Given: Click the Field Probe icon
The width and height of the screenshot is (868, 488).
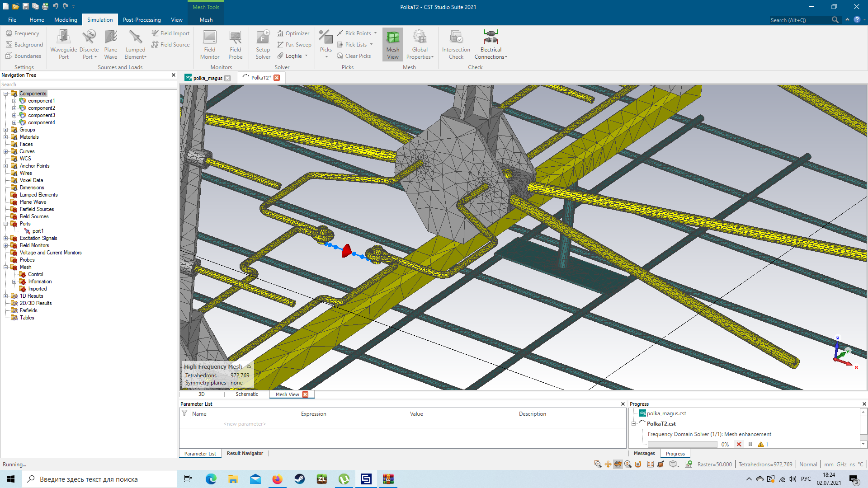Looking at the screenshot, I should 235,38.
